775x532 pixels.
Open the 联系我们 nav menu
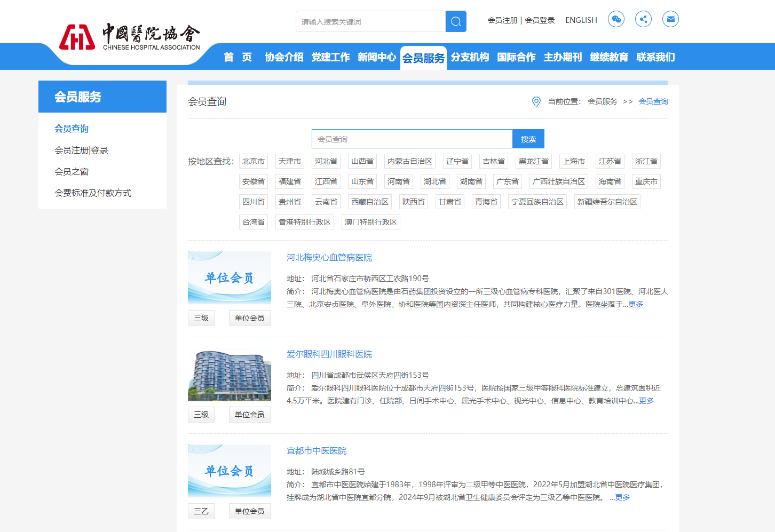pyautogui.click(x=655, y=57)
